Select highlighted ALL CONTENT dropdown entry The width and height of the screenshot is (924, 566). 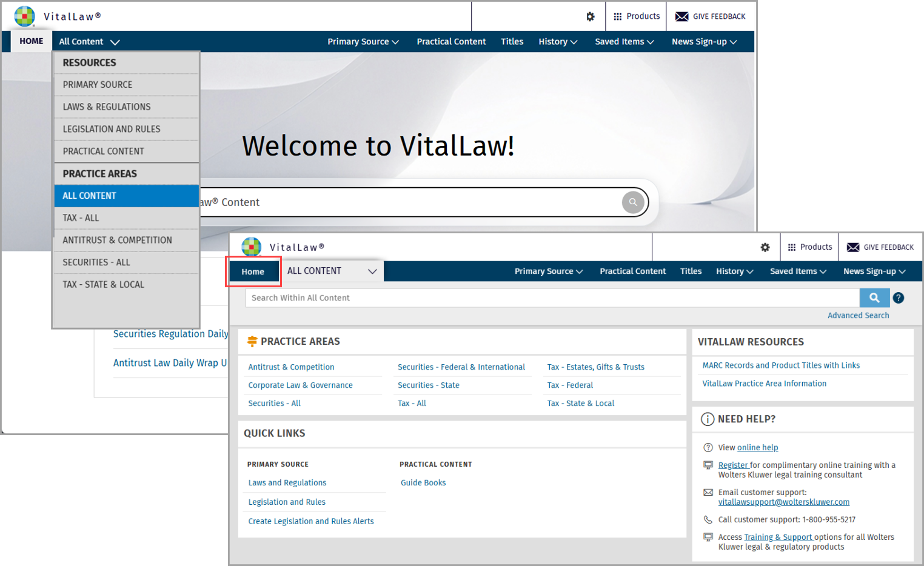(127, 196)
